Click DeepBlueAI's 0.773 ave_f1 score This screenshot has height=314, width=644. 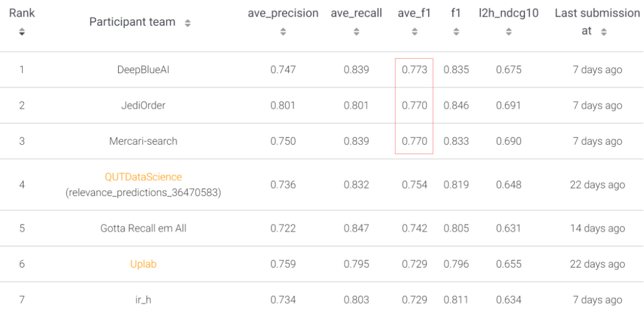point(414,70)
